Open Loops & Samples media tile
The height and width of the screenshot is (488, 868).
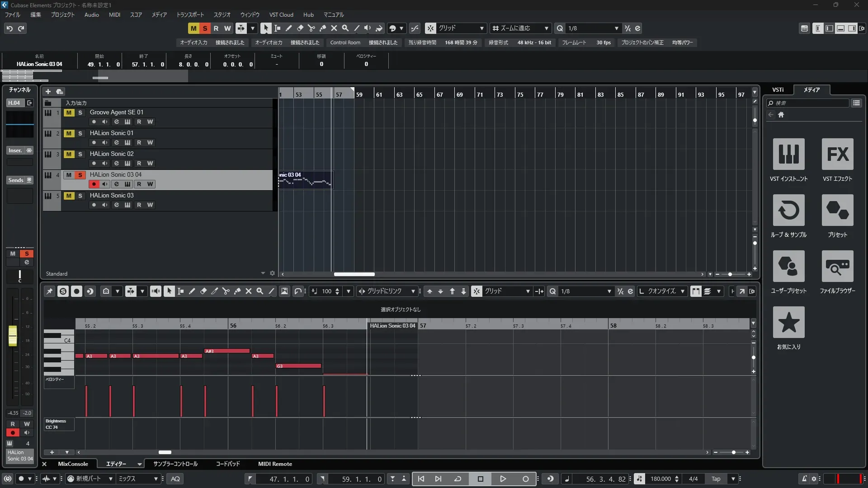(x=788, y=211)
